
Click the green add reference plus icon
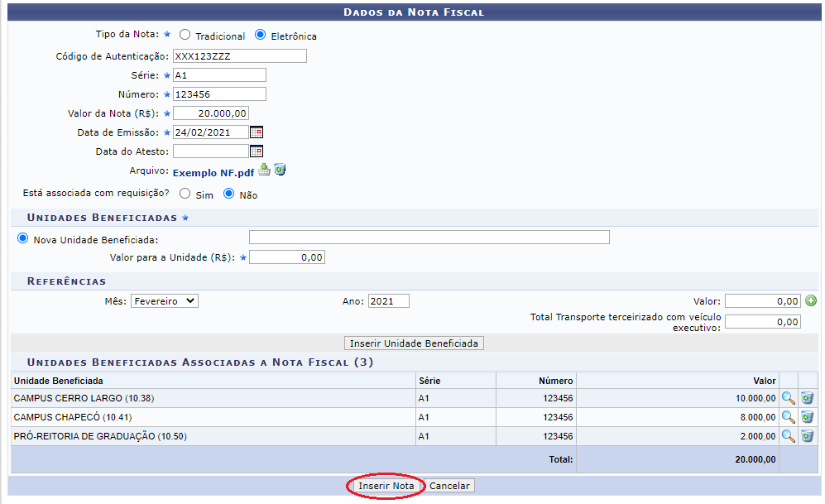(x=811, y=301)
